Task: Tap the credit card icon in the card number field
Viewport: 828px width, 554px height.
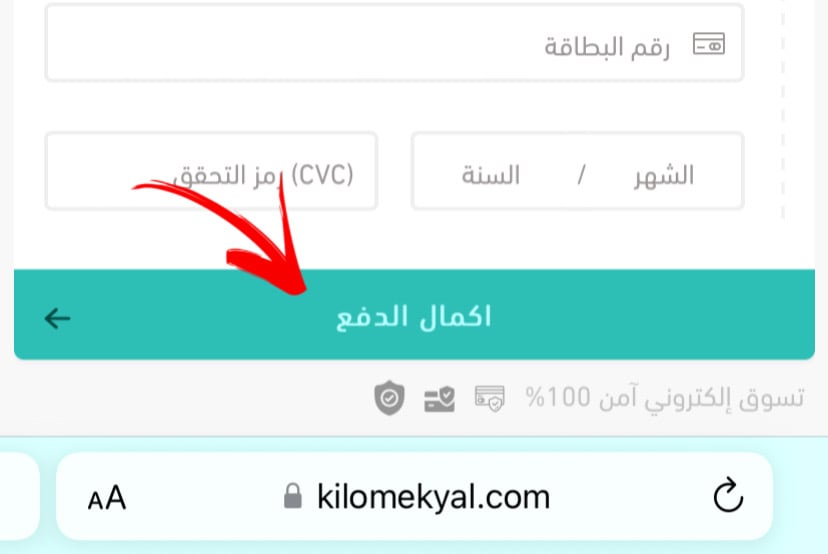Action: (x=709, y=44)
